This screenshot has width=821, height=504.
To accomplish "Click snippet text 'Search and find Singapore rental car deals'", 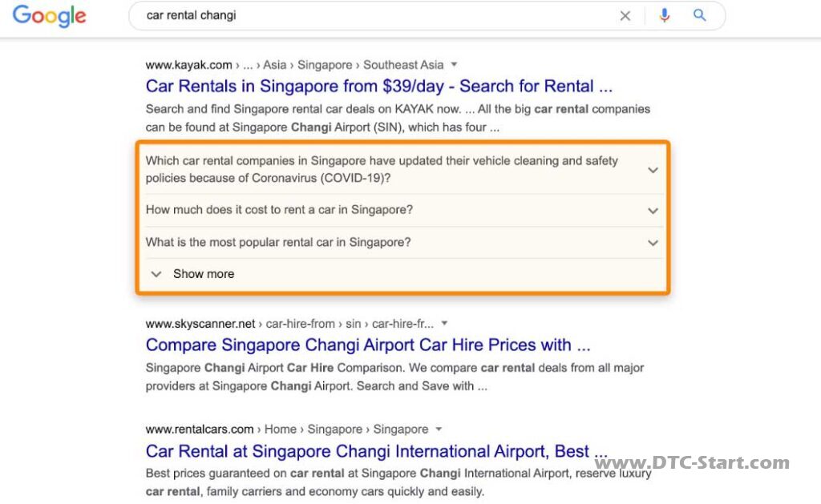I will point(261,109).
